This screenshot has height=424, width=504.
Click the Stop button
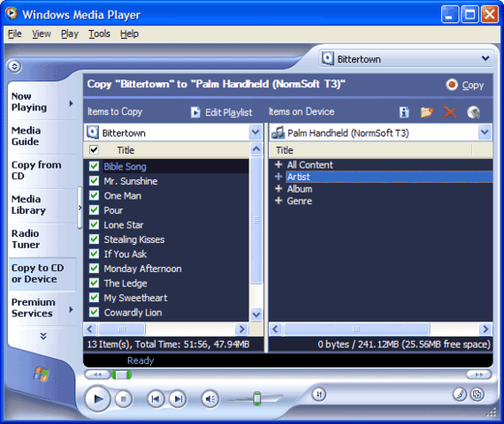pyautogui.click(x=124, y=399)
